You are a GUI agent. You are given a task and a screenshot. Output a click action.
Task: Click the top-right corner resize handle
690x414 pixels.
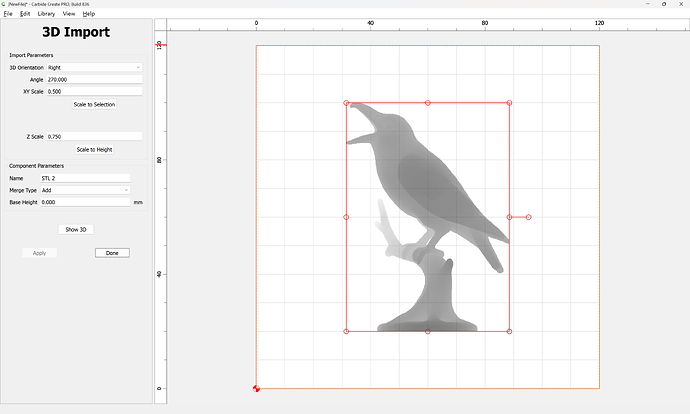[x=510, y=103]
